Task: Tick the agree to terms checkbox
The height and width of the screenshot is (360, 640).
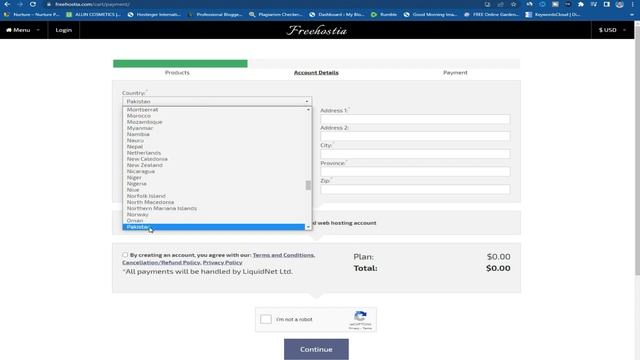Action: pos(125,255)
